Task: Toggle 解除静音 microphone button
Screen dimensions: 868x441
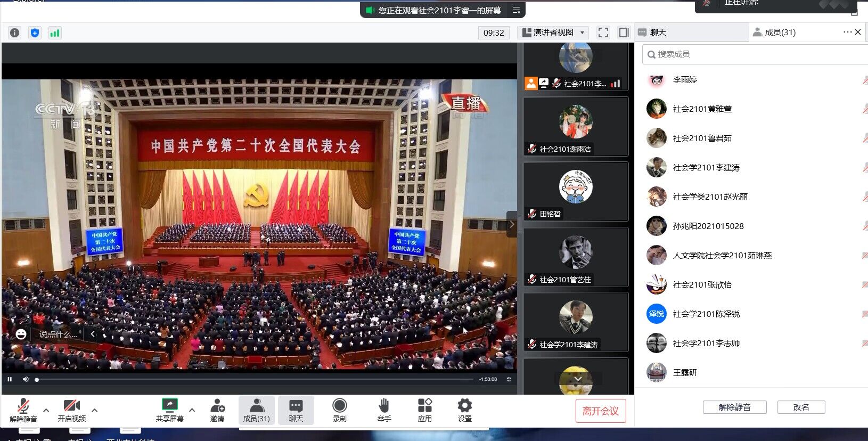Action: (23, 410)
